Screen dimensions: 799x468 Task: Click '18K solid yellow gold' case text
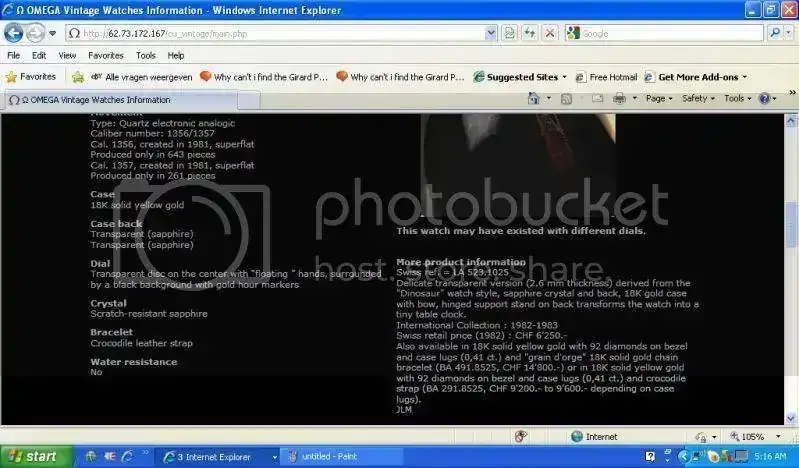pyautogui.click(x=137, y=205)
